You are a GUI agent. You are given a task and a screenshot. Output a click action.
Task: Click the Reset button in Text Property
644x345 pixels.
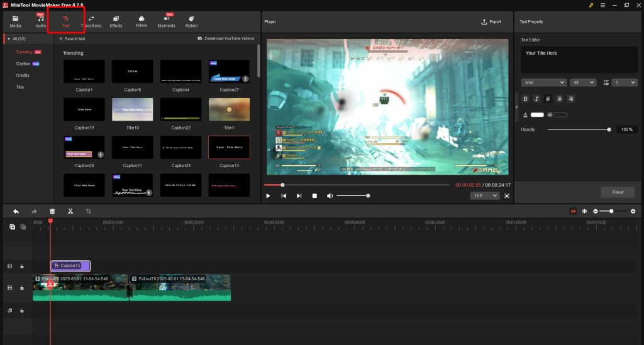tap(618, 192)
